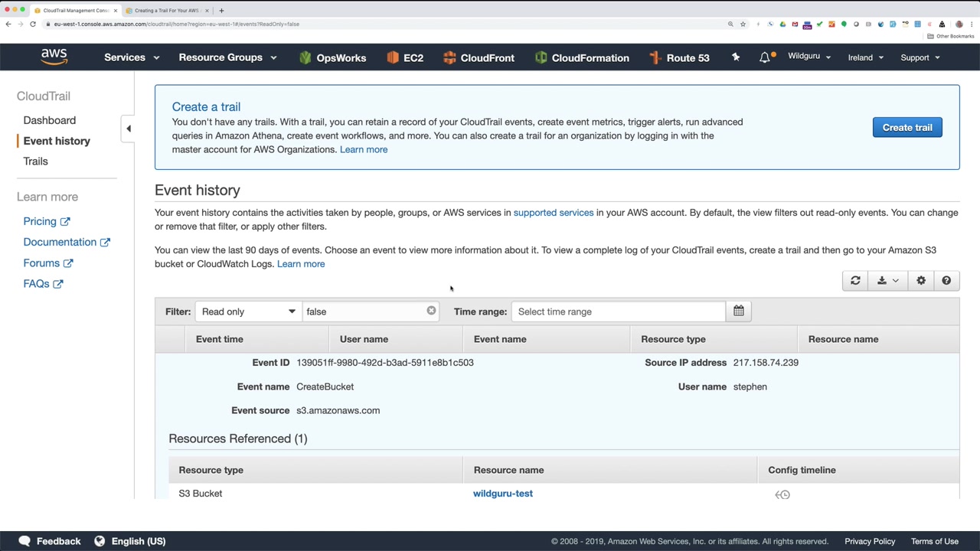Click source IP address 217.158.74.239
Viewport: 980px width, 551px height.
(766, 363)
